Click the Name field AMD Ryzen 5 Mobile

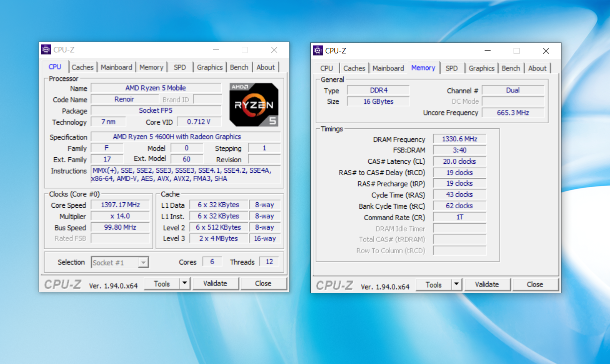pyautogui.click(x=156, y=88)
